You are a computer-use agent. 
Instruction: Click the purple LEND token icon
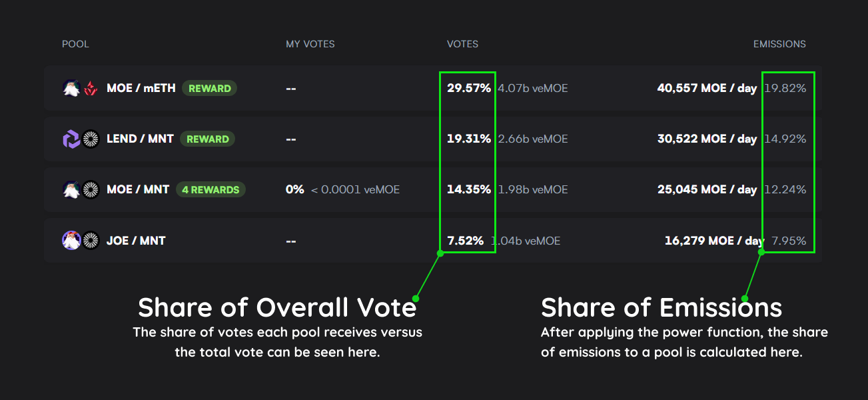click(x=71, y=139)
